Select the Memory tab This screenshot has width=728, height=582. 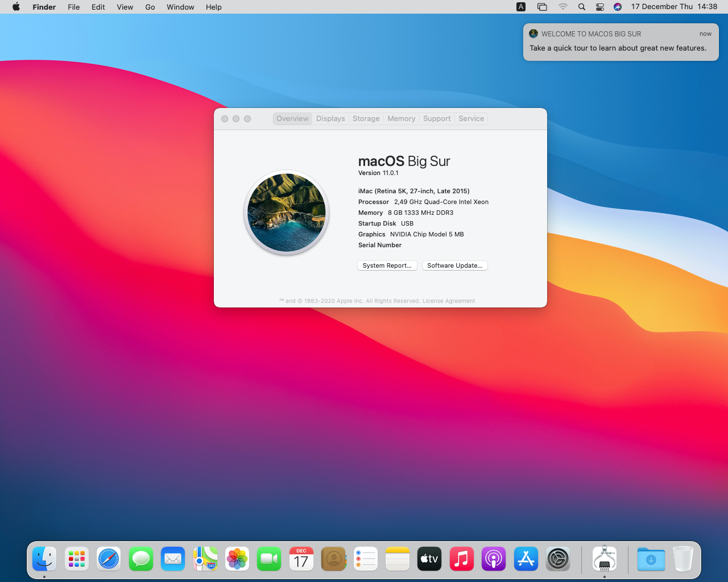point(401,119)
